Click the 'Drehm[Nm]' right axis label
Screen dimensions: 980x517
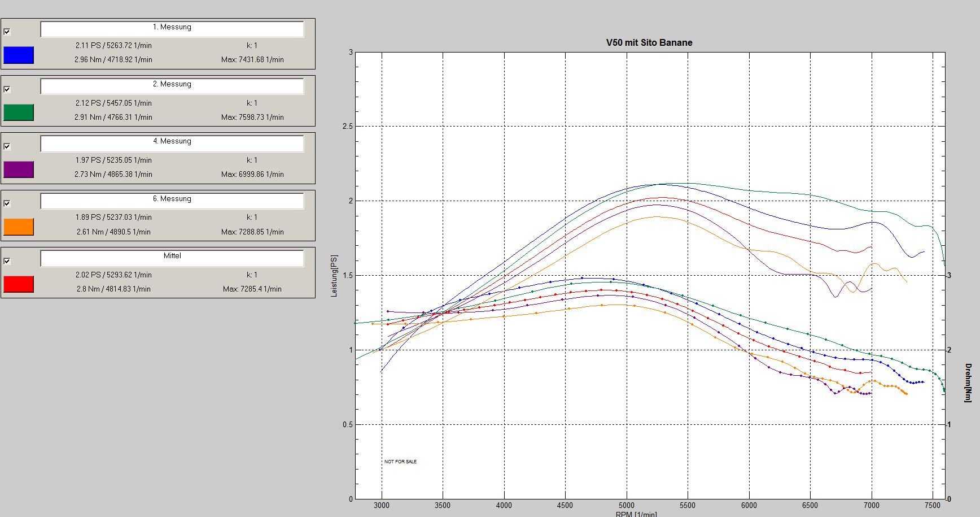968,383
